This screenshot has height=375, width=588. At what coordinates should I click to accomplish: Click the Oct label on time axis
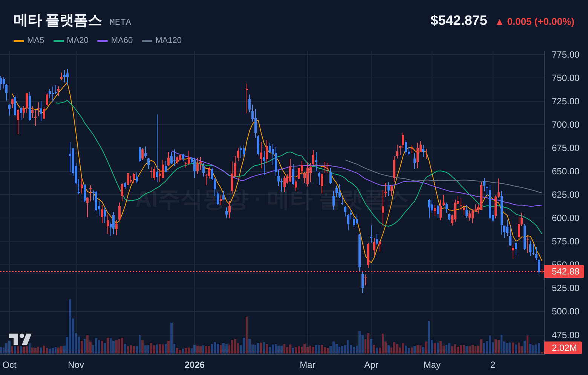pos(9,365)
